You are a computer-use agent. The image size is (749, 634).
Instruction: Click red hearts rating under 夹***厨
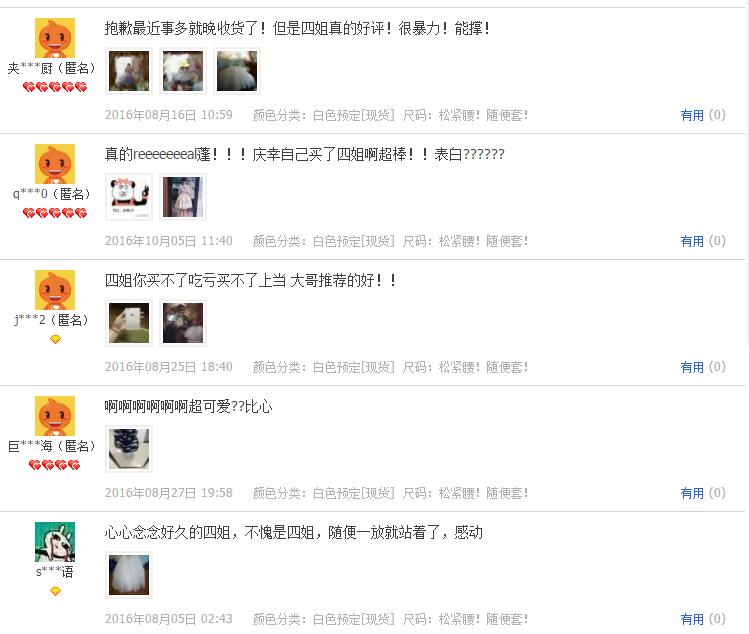click(55, 87)
